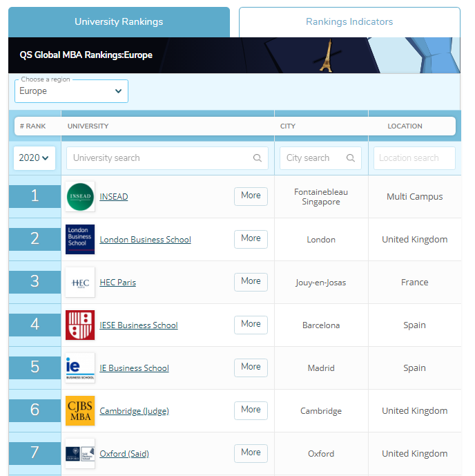This screenshot has height=476, width=475.
Task: Open the Oxford (Said) link
Action: click(124, 453)
